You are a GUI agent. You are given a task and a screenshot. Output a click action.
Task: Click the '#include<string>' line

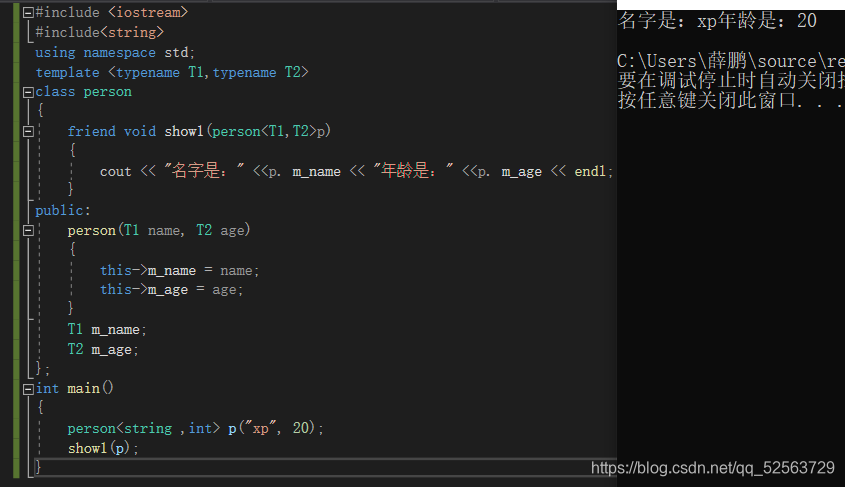click(x=100, y=32)
